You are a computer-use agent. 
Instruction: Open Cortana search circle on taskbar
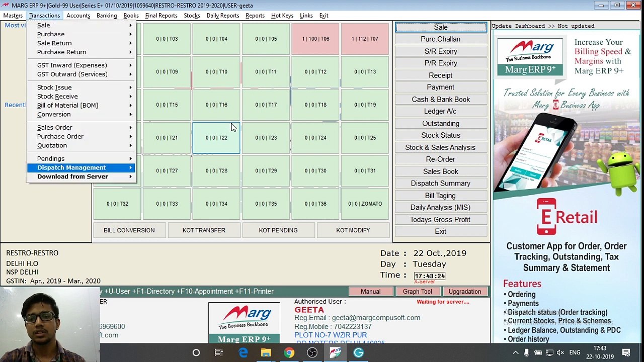pos(196,353)
